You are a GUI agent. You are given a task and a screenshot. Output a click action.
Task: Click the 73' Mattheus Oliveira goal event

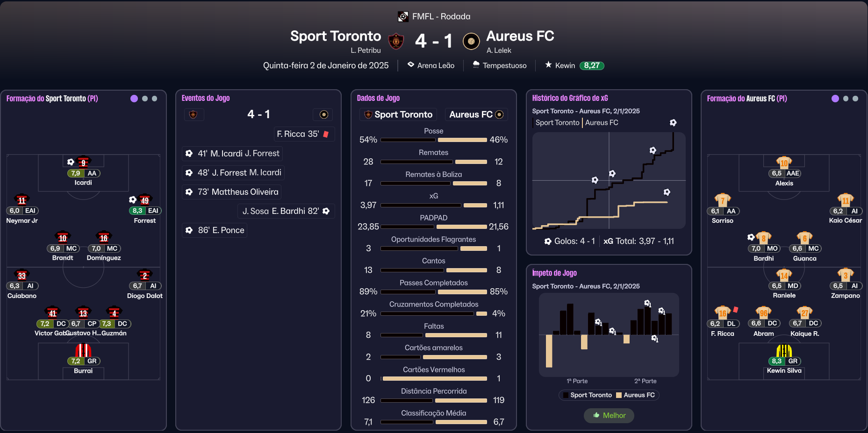[232, 192]
